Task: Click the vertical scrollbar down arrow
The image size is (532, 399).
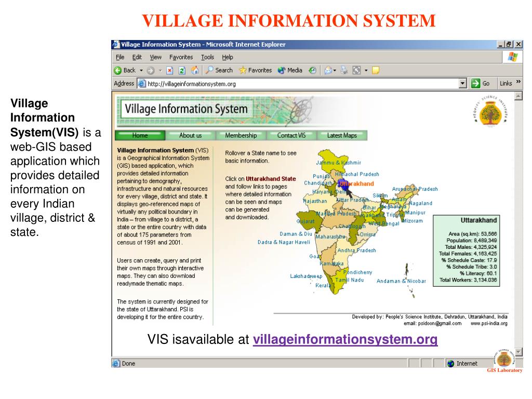Action: [x=518, y=352]
